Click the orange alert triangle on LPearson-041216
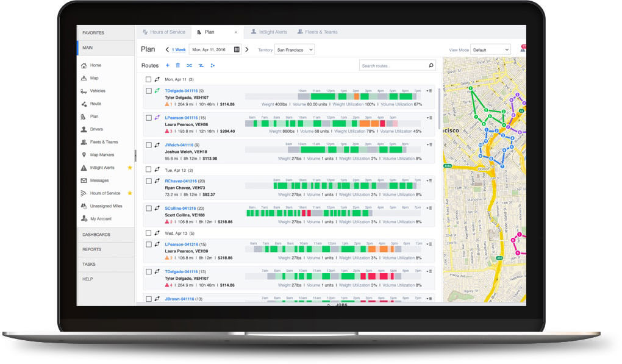This screenshot has width=622, height=364. (167, 258)
